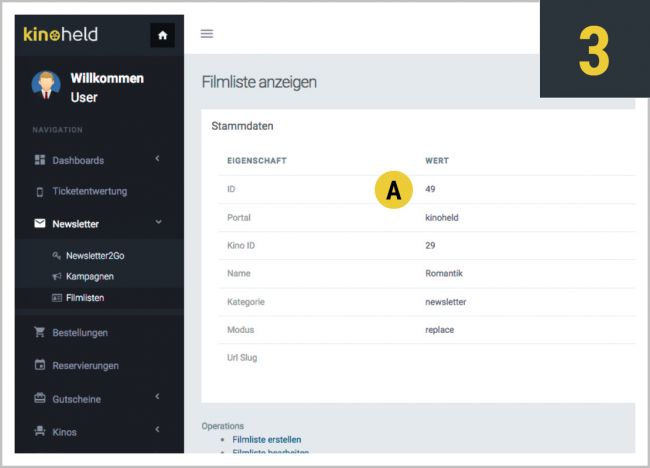Toggle the hamburger menu icon
Screen dimensions: 650x468
207,33
